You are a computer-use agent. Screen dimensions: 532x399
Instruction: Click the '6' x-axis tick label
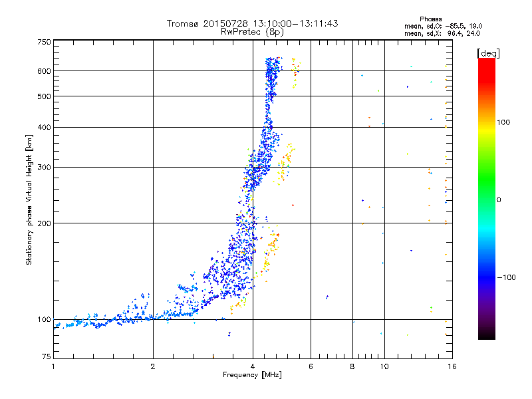pos(311,366)
